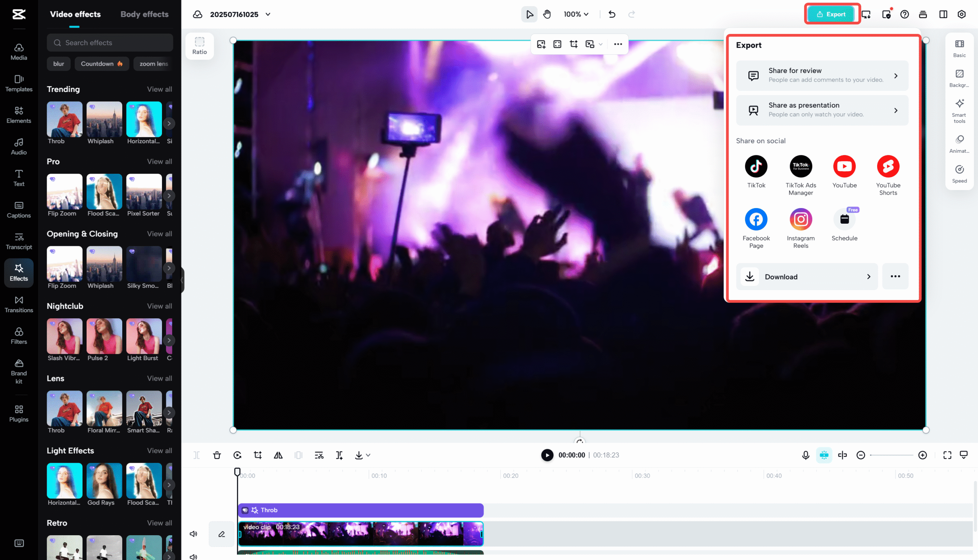Open the Transitions panel
The width and height of the screenshot is (978, 560).
click(x=19, y=304)
